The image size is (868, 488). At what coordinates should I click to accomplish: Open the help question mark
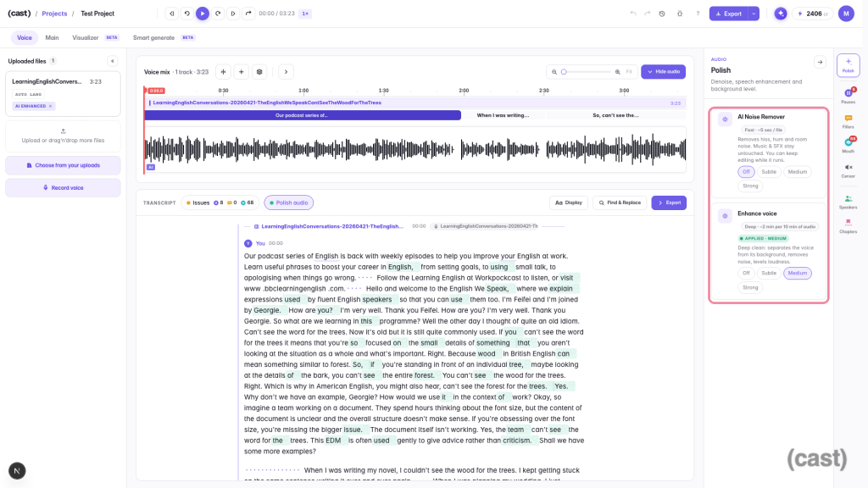coord(698,14)
